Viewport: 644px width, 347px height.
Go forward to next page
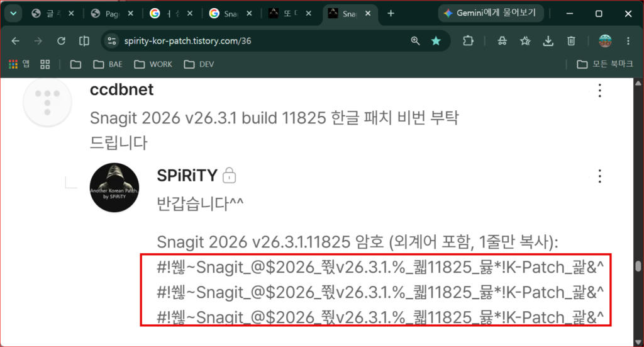tap(38, 41)
